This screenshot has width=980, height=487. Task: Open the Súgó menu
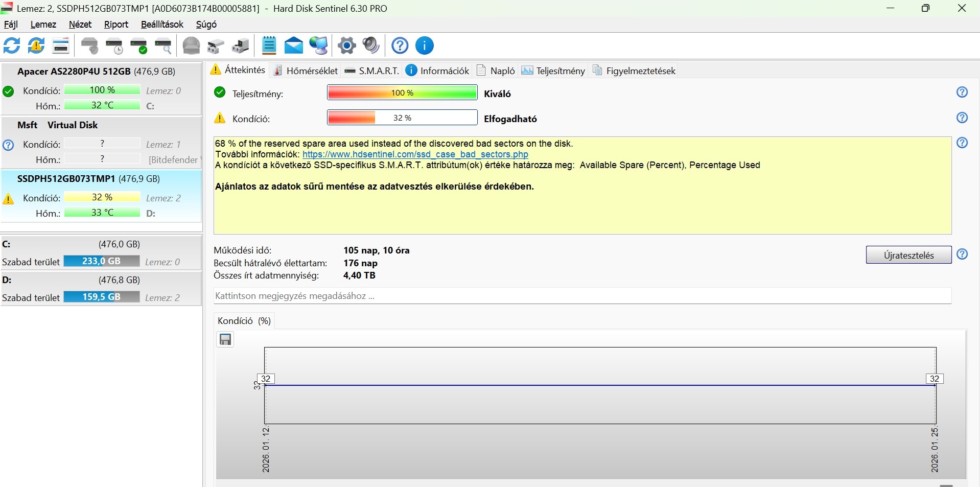point(206,25)
